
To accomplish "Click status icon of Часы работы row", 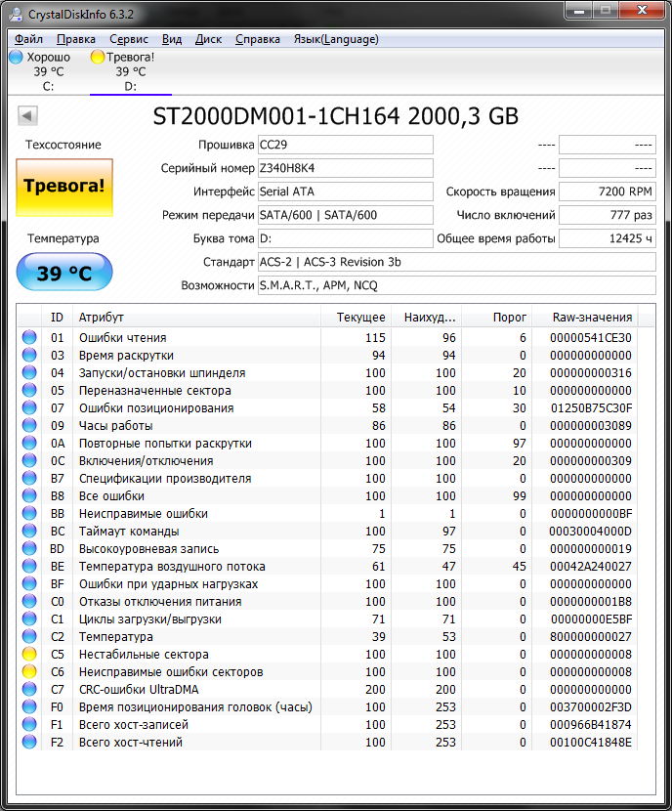I will (29, 425).
